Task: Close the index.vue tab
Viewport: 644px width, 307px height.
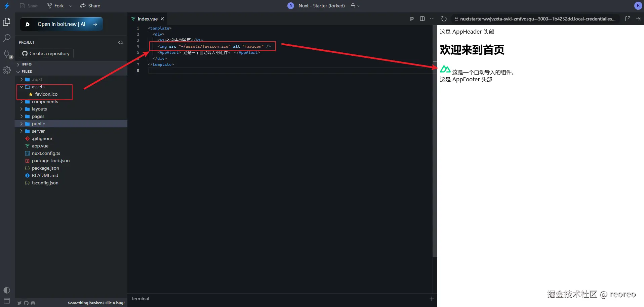Action: coord(162,19)
